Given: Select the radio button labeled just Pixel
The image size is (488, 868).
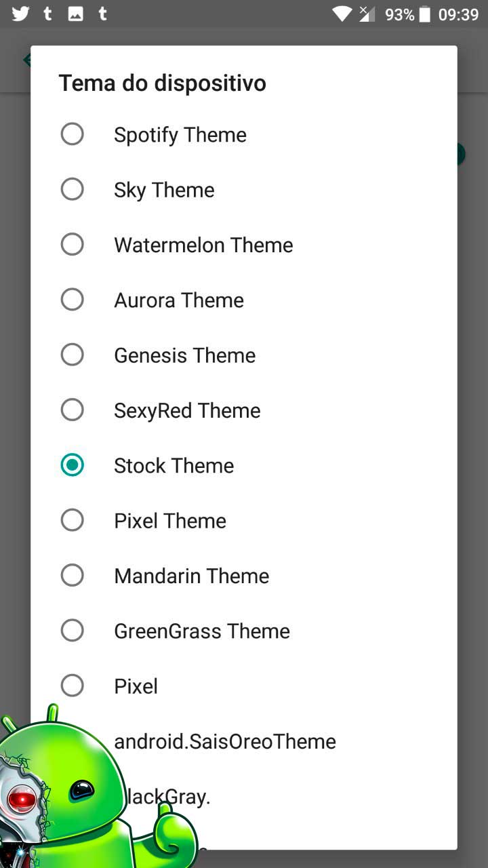Looking at the screenshot, I should [73, 686].
